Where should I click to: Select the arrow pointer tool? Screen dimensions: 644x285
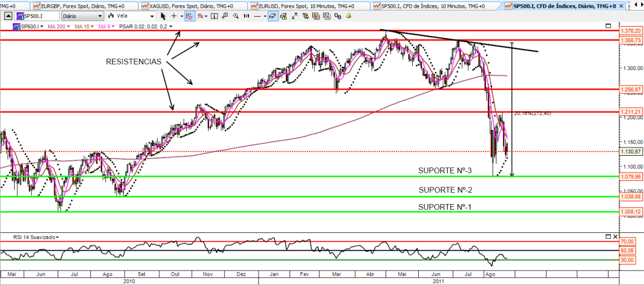163,16
